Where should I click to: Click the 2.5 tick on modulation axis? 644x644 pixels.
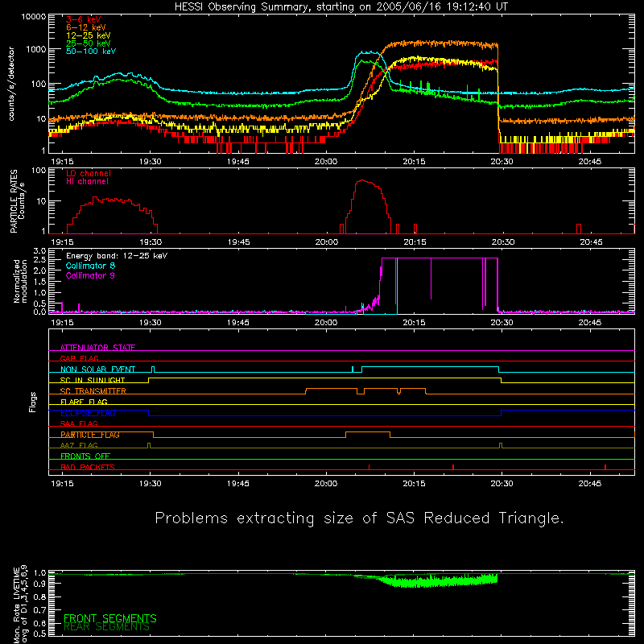[x=39, y=260]
